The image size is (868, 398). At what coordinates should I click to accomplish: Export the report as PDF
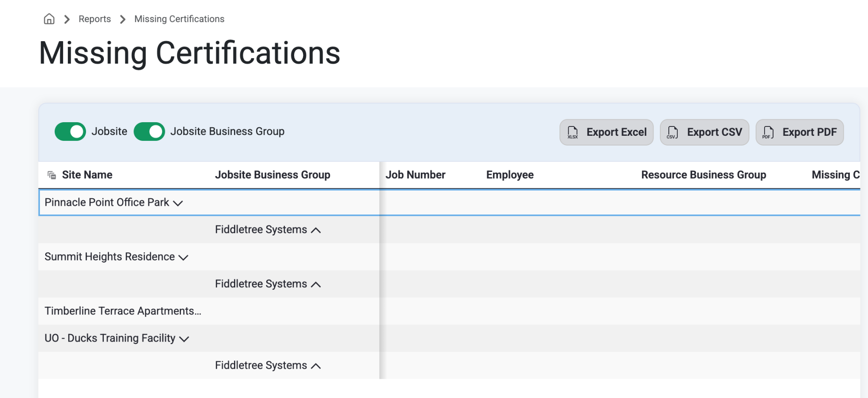pos(800,132)
